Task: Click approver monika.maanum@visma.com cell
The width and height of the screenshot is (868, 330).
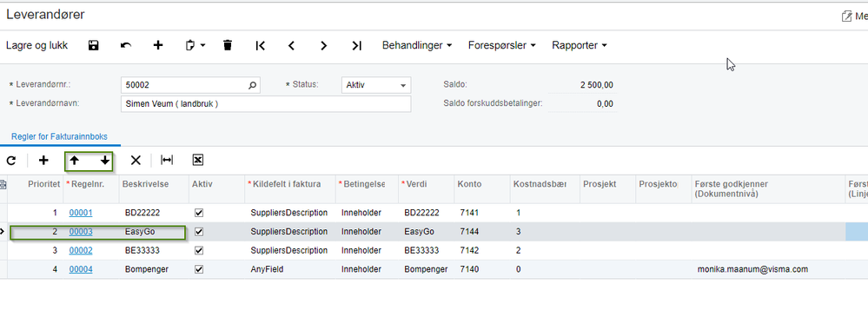Action: click(767, 270)
